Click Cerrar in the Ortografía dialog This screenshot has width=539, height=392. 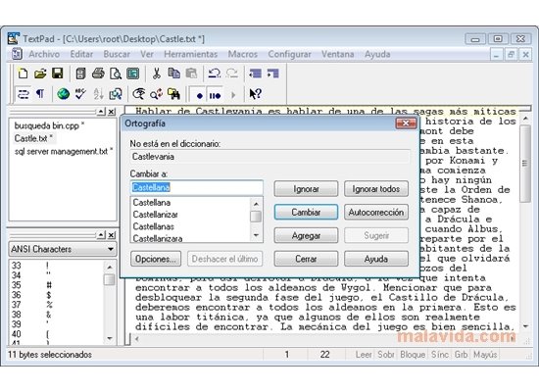306,259
